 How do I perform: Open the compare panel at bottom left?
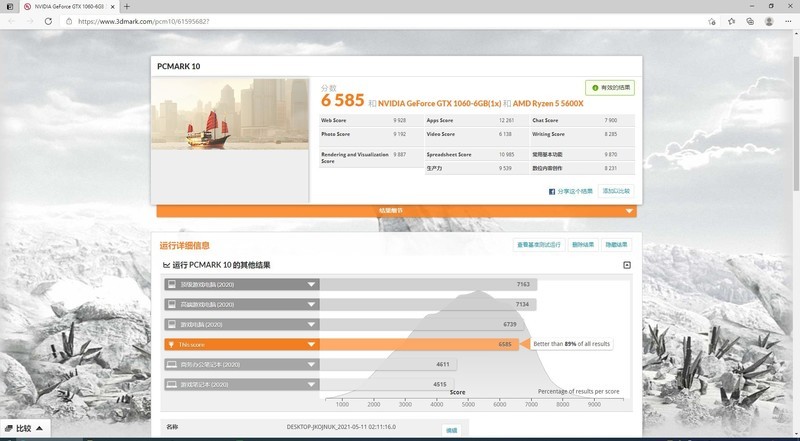coord(24,429)
